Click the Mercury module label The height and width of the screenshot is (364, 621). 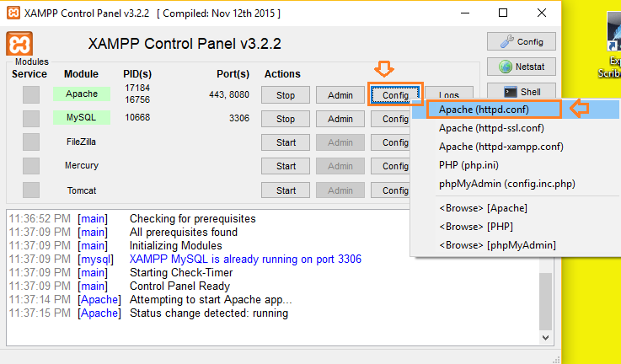[x=82, y=165]
